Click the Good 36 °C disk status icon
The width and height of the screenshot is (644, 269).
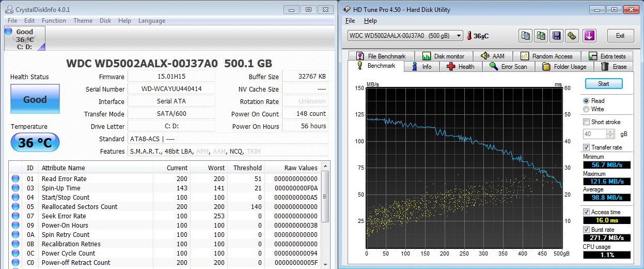tap(24, 39)
